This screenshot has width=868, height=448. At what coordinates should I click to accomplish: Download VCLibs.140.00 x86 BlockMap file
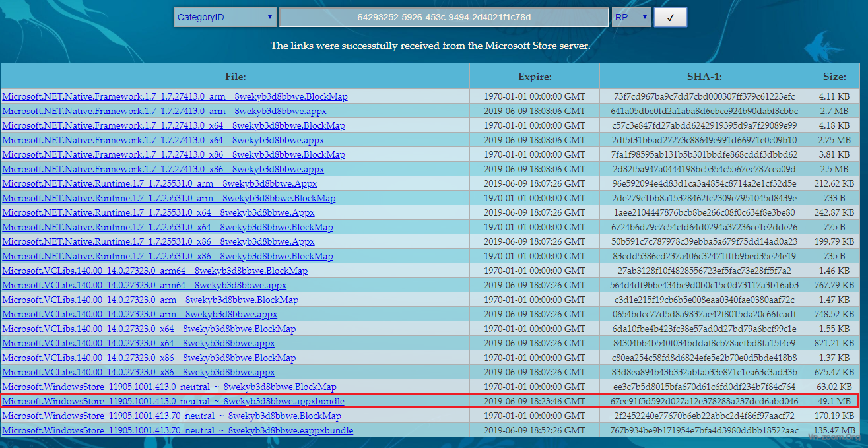(149, 358)
